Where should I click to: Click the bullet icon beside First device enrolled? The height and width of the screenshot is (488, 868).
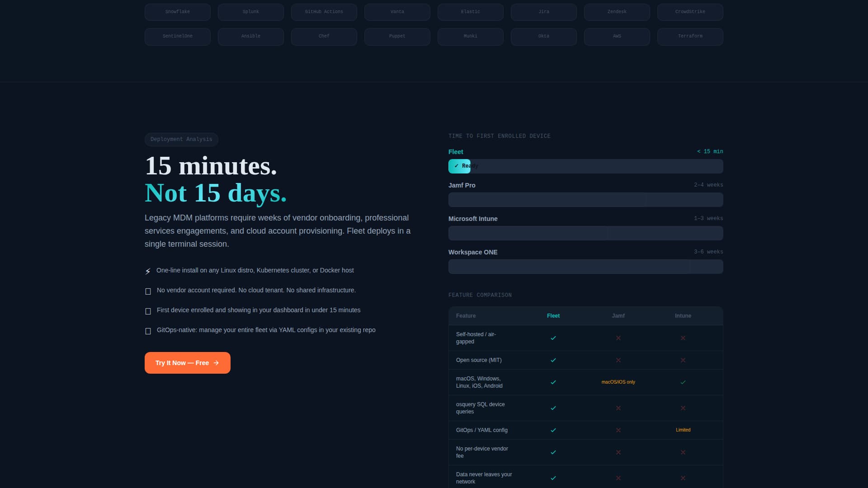pos(148,311)
